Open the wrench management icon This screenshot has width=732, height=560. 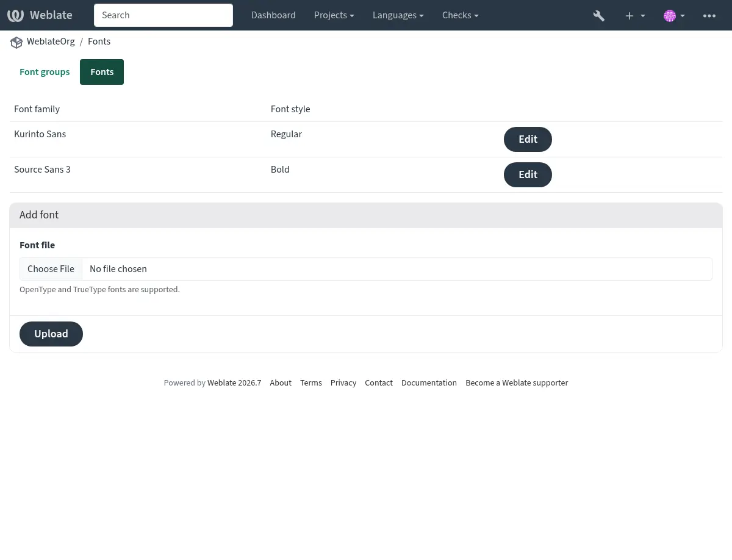click(599, 15)
